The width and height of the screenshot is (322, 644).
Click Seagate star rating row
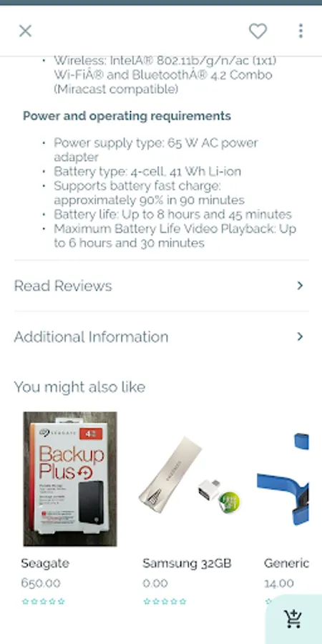point(43,602)
